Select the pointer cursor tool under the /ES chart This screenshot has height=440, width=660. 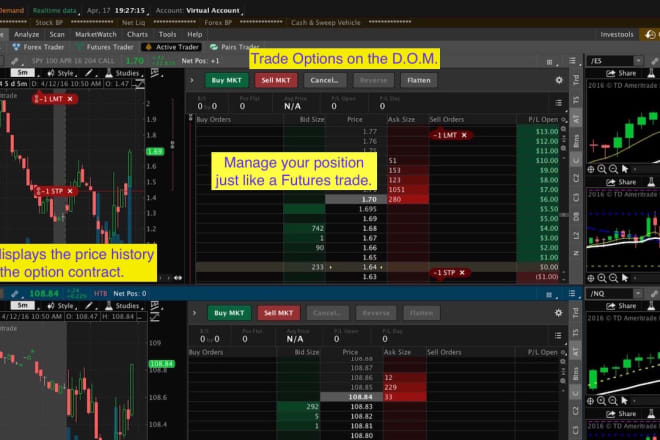coord(625,169)
